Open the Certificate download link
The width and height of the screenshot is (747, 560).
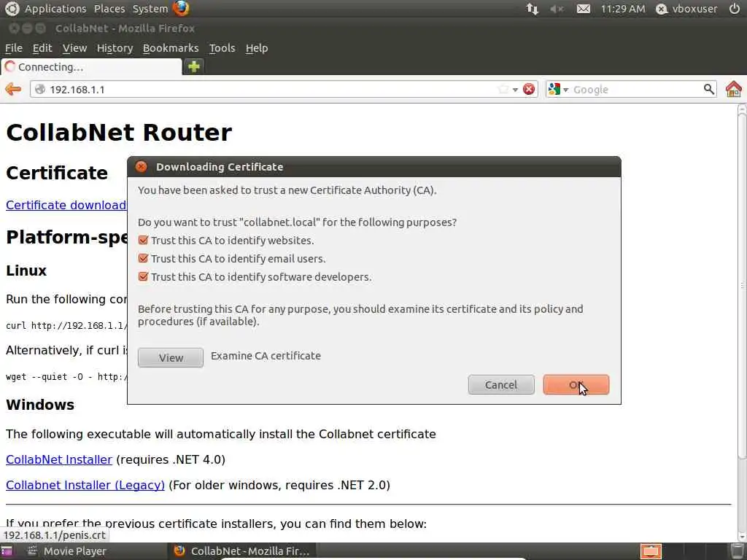[66, 205]
